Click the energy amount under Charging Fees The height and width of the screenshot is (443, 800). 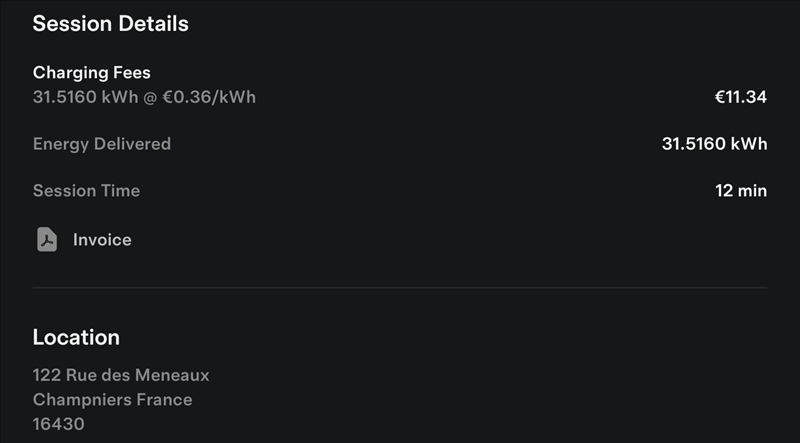coord(83,97)
